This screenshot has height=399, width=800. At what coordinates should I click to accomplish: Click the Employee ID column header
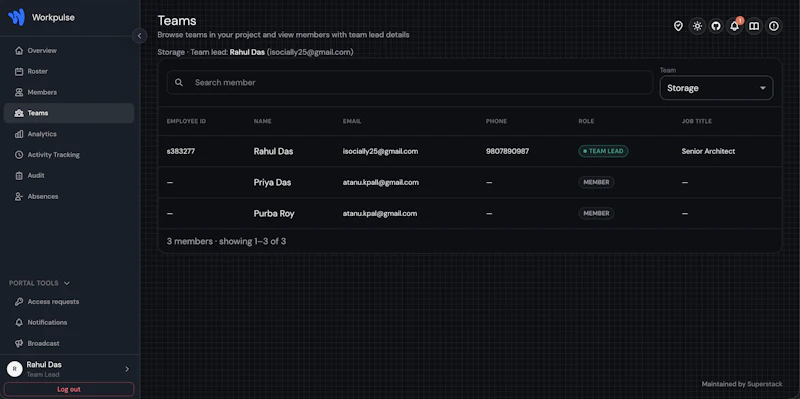(x=186, y=121)
